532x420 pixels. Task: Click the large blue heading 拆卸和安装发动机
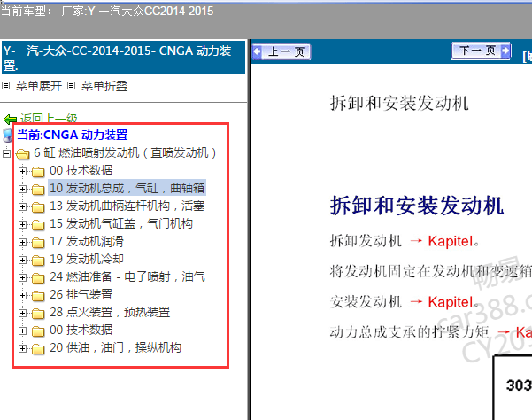417,206
